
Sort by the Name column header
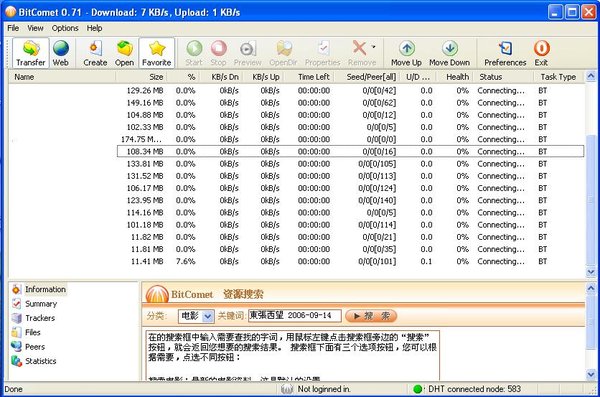click(62, 77)
